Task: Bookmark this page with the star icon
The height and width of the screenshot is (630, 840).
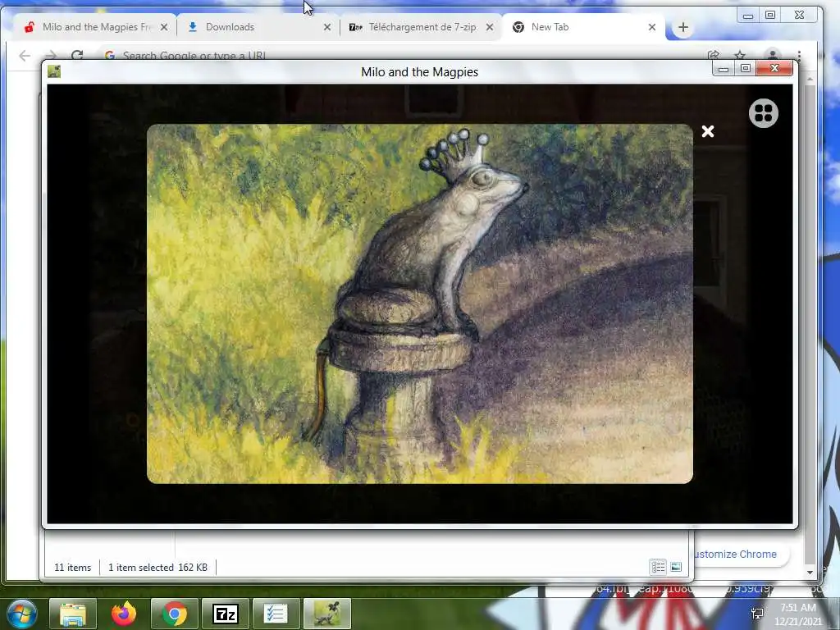Action: pos(740,55)
